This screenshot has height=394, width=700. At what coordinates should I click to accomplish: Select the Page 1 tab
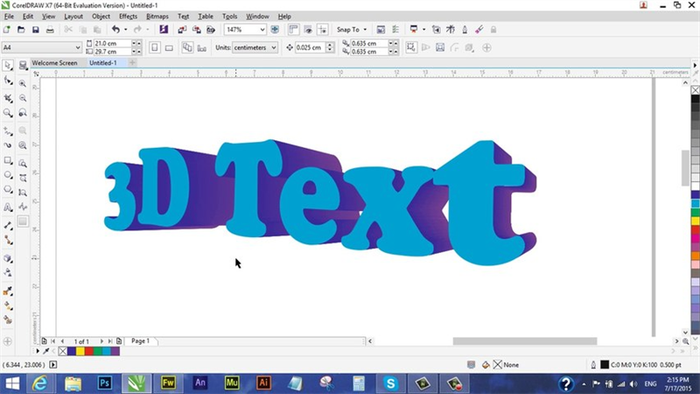(x=140, y=341)
